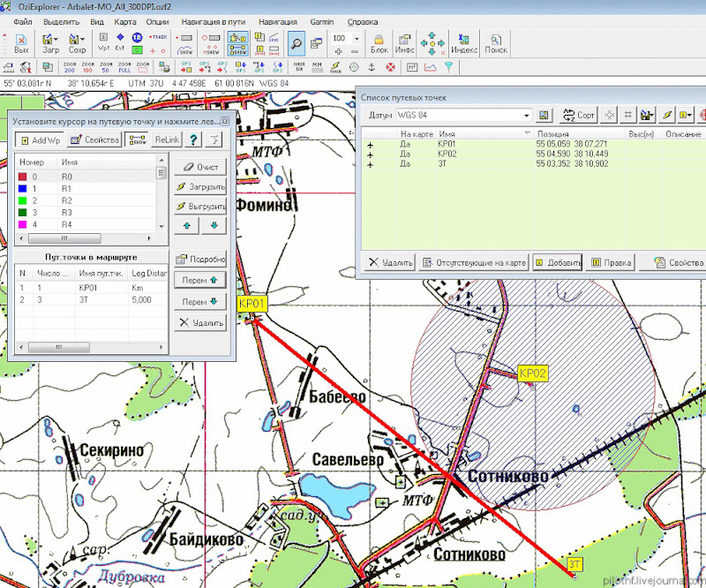Open the Выделить menu
Viewport: 706px width, 588px height.
61,21
